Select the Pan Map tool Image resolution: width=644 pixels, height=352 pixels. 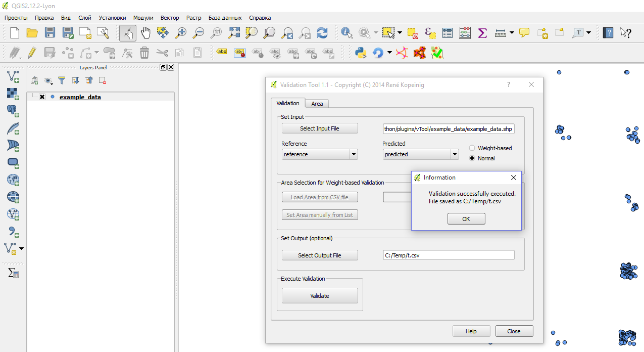pyautogui.click(x=145, y=32)
